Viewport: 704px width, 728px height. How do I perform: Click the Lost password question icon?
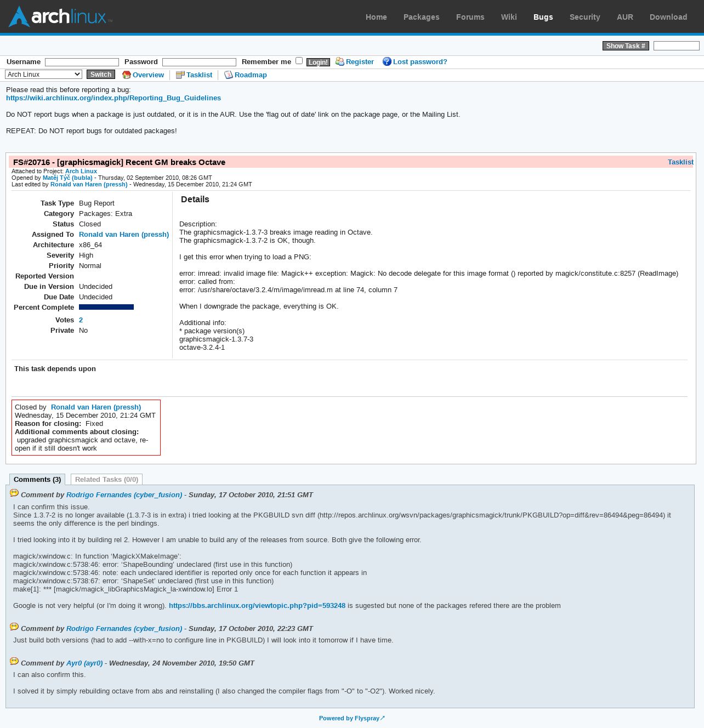point(387,61)
